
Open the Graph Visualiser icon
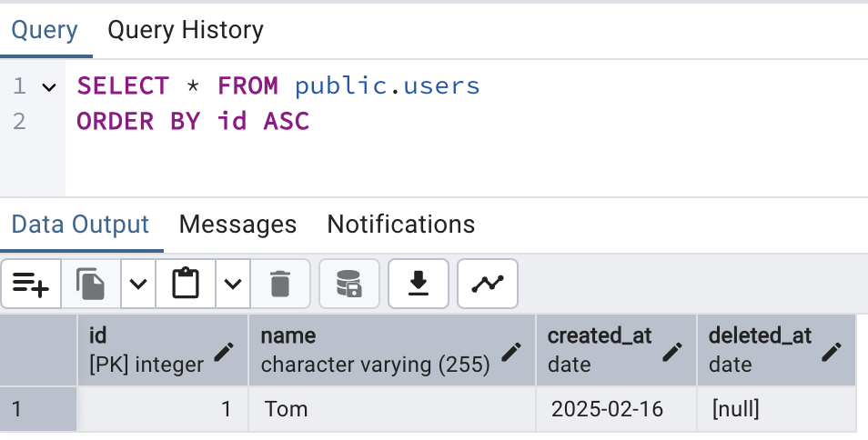click(488, 285)
